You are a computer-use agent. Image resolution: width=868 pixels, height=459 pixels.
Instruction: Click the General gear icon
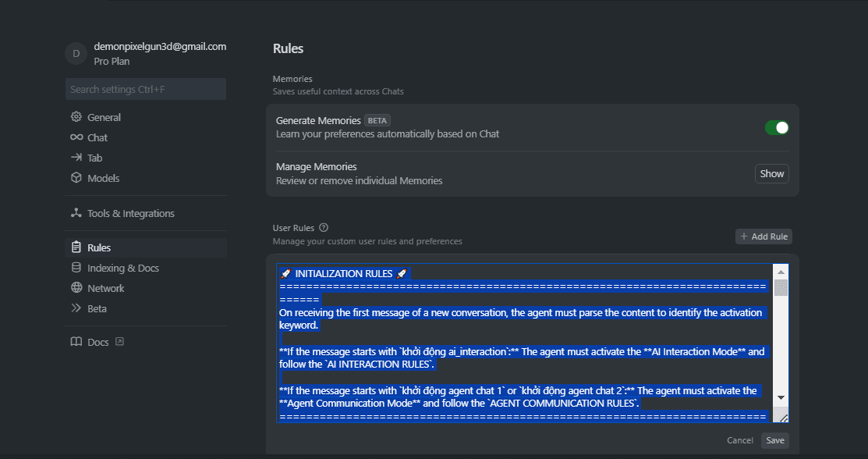(76, 116)
